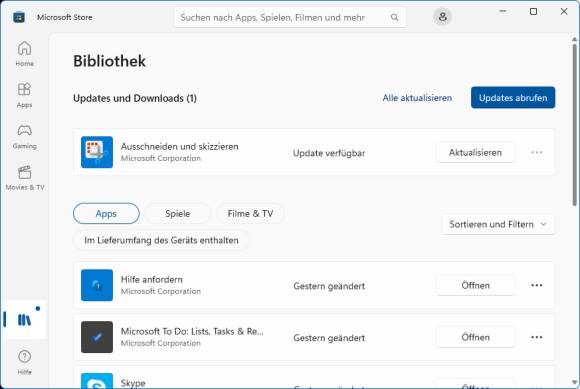Click the Microsoft To Do app icon
The width and height of the screenshot is (580, 389).
[x=97, y=337]
